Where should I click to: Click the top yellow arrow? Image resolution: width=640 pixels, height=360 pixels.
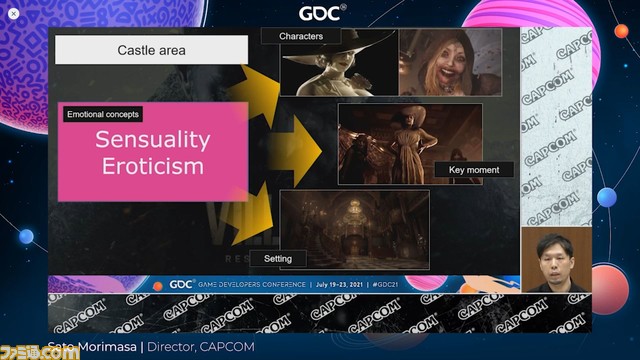(x=256, y=94)
